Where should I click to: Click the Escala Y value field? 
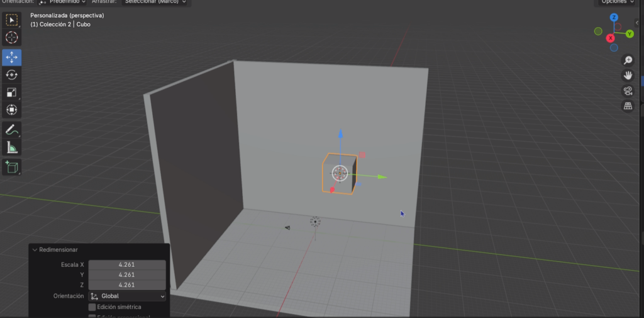(127, 275)
